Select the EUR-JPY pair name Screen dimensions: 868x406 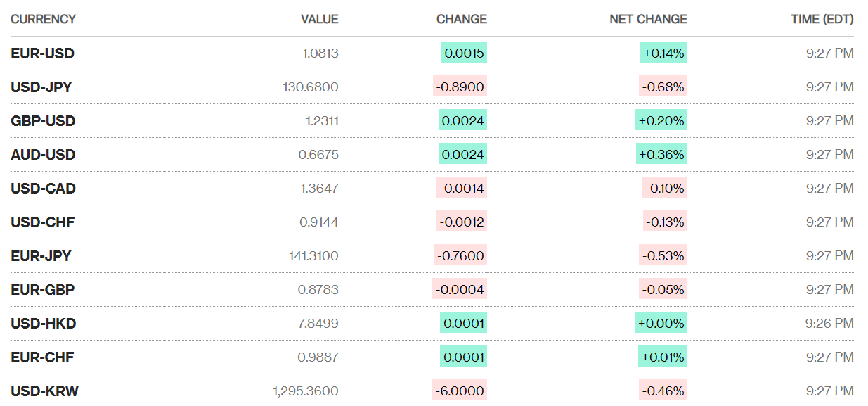tap(41, 256)
